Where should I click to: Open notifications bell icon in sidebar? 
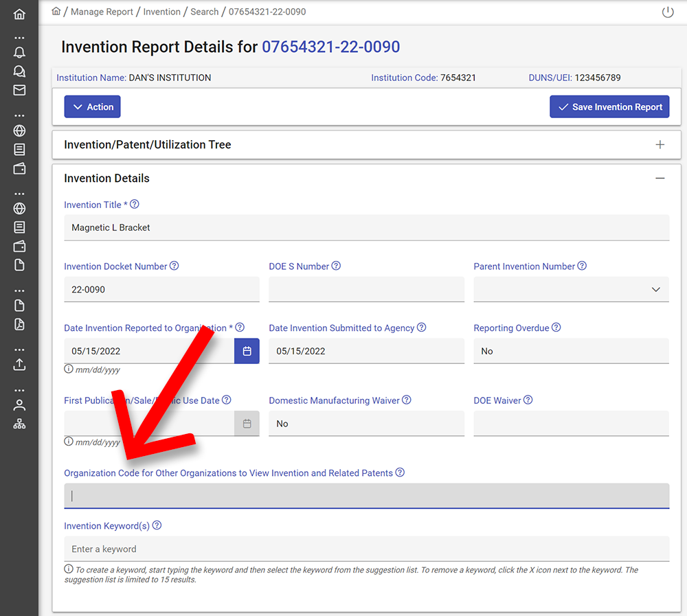tap(19, 52)
